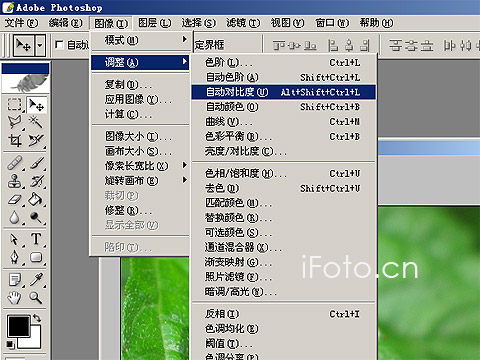Viewport: 480px width, 360px height.
Task: Select the Magic Wand tool
Action: tap(36, 122)
